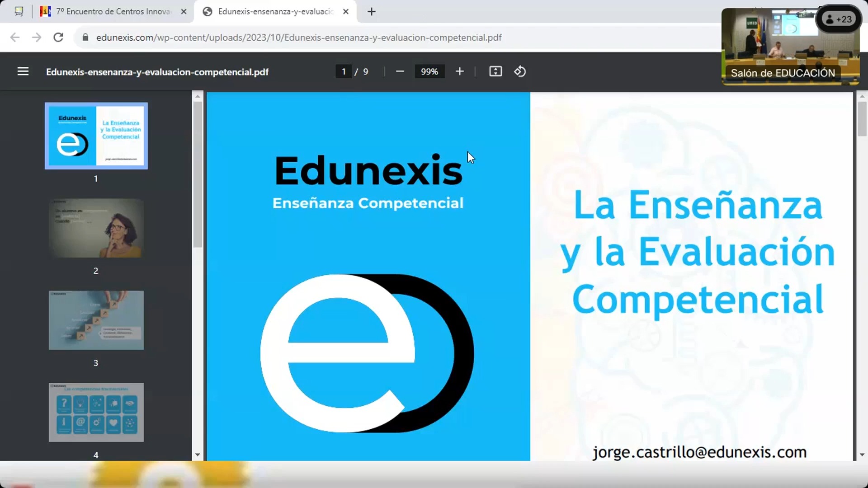Open page 1 thumbnail

(96, 136)
